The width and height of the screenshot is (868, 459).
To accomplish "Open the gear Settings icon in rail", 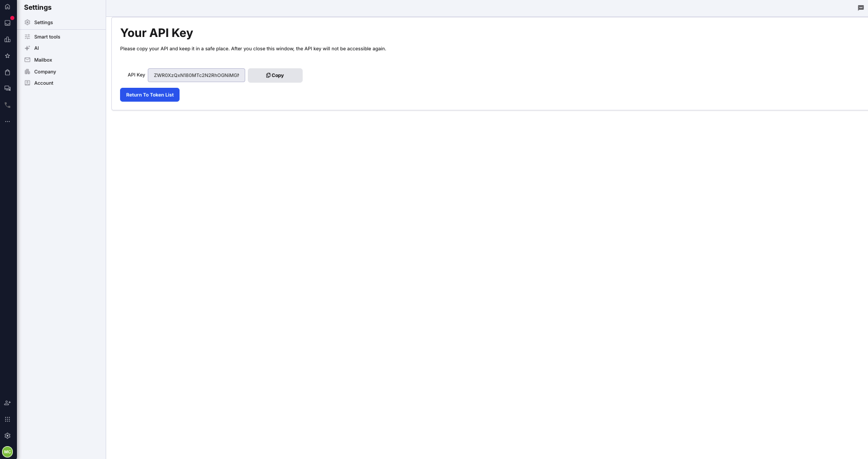I will 7,436.
